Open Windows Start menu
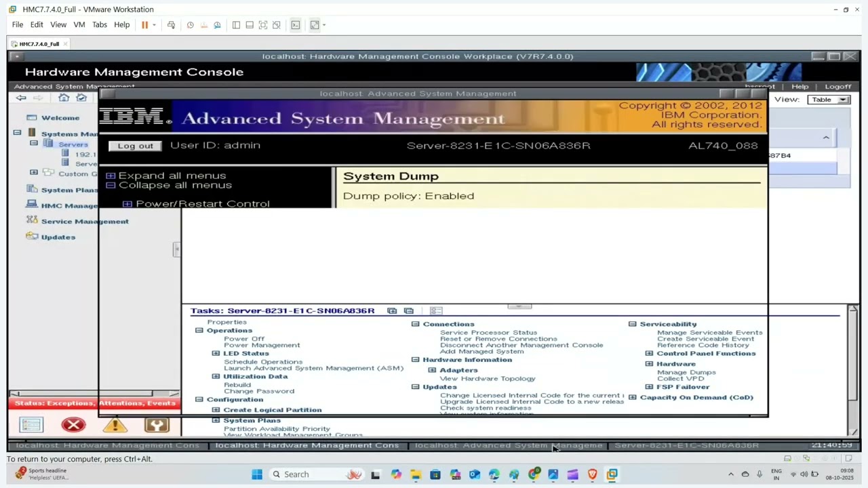 click(257, 474)
